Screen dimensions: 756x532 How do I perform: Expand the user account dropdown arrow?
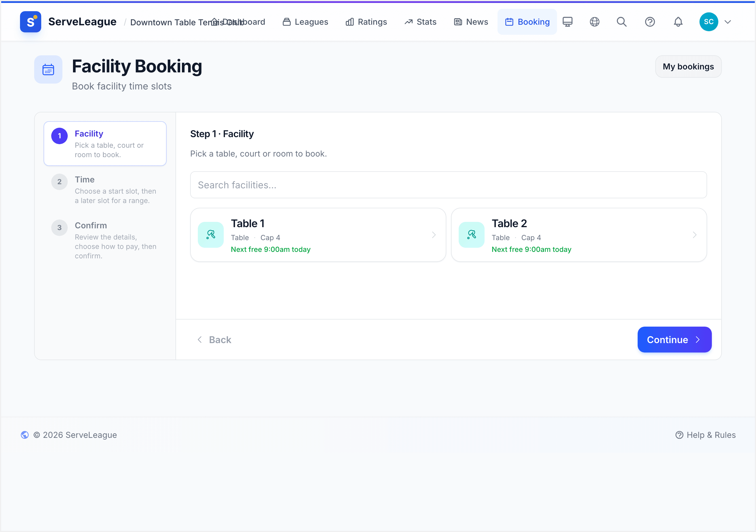(x=728, y=22)
